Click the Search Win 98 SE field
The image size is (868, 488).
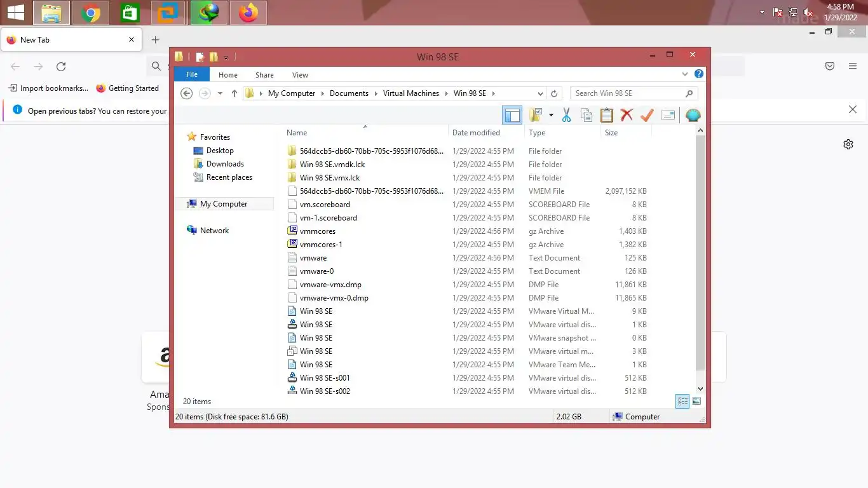click(x=634, y=93)
